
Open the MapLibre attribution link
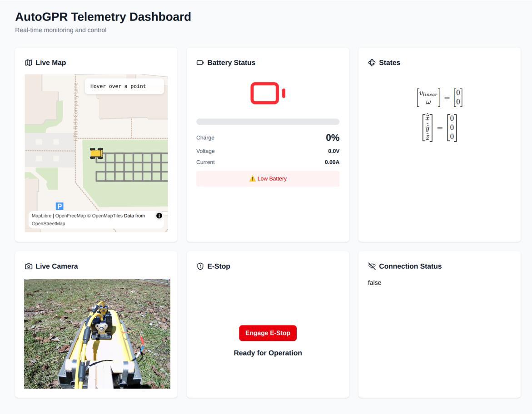tap(41, 216)
